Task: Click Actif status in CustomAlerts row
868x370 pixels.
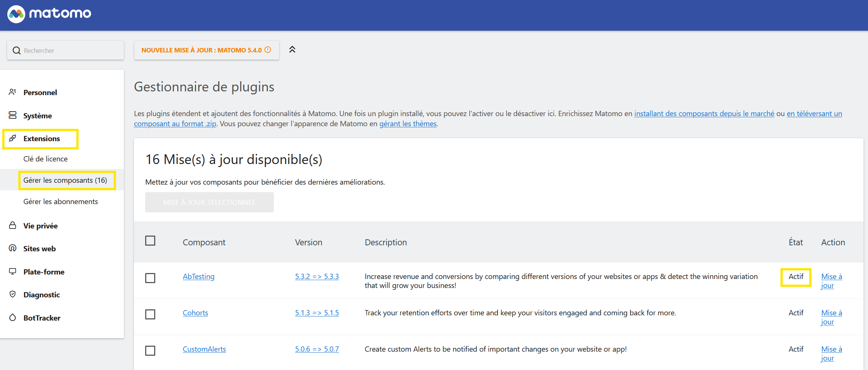Action: (796, 349)
